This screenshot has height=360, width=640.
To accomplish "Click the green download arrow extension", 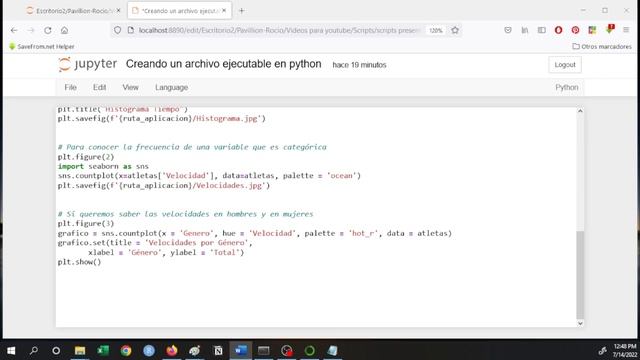I will 610,29.
